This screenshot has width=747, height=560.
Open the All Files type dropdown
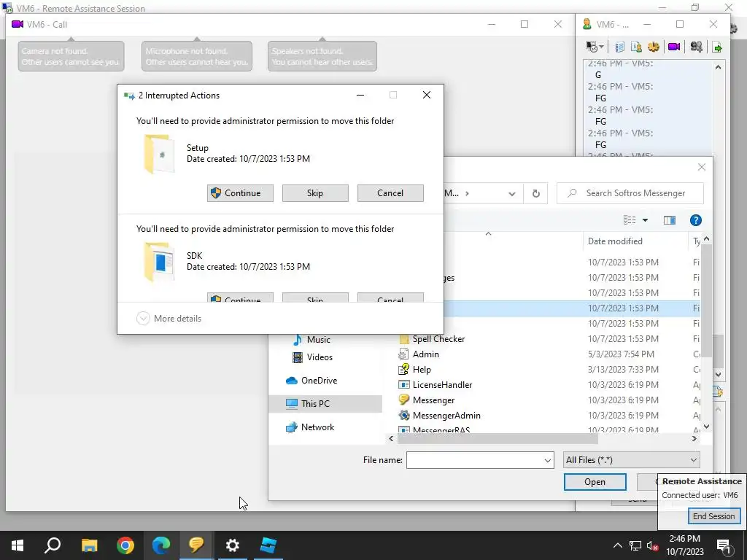631,460
